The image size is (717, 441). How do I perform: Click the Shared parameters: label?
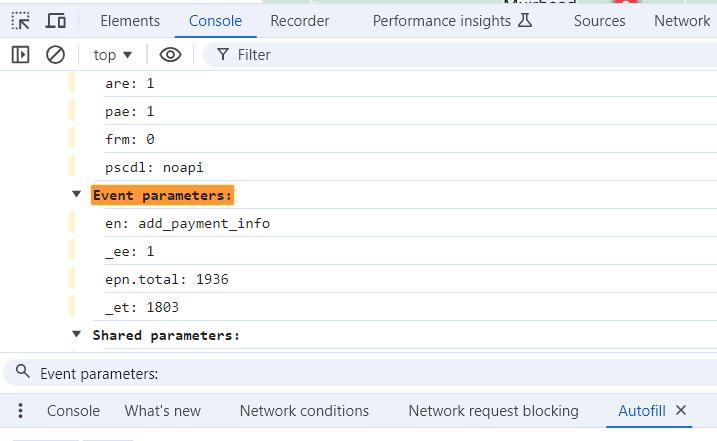click(x=166, y=335)
